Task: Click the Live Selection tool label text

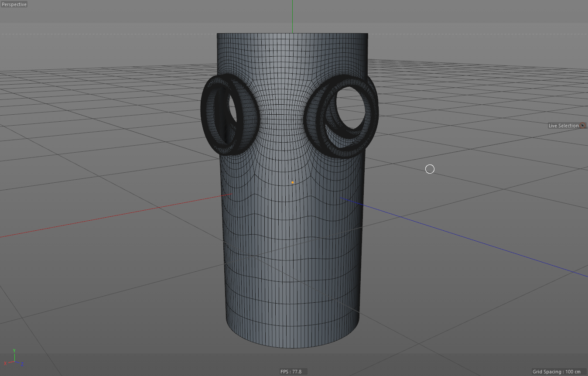Action: tap(563, 126)
